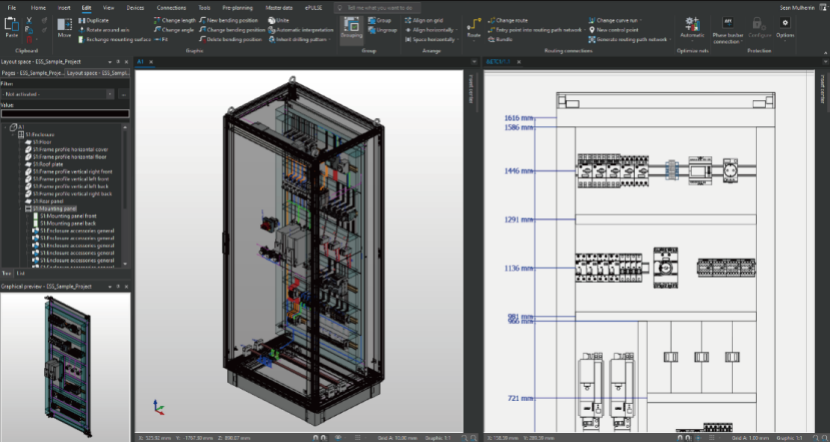Click the Unite tool
Viewport: 830px width, 443px height.
tap(278, 21)
